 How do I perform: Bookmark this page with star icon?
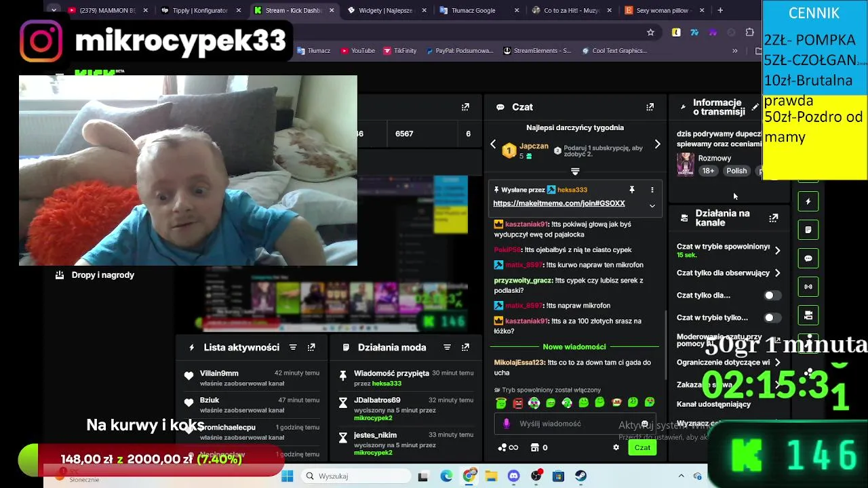(650, 32)
